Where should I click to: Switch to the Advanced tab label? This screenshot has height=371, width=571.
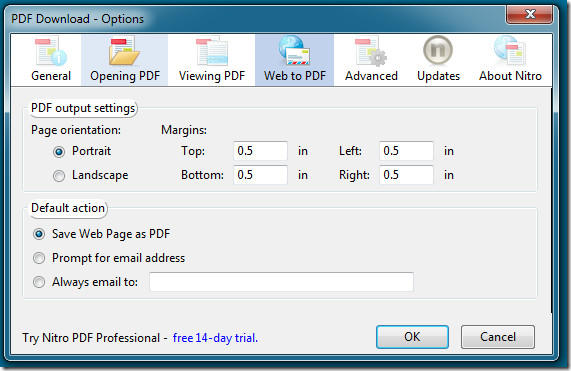(371, 76)
